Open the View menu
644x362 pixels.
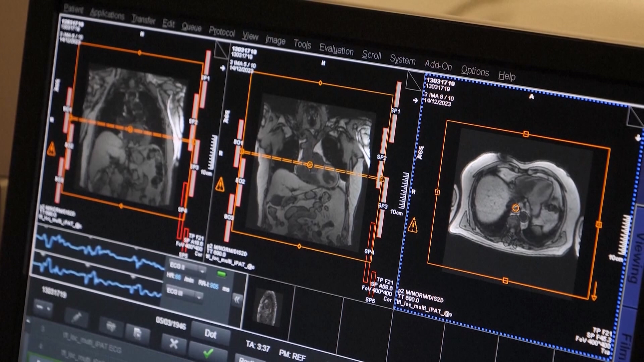(x=250, y=36)
